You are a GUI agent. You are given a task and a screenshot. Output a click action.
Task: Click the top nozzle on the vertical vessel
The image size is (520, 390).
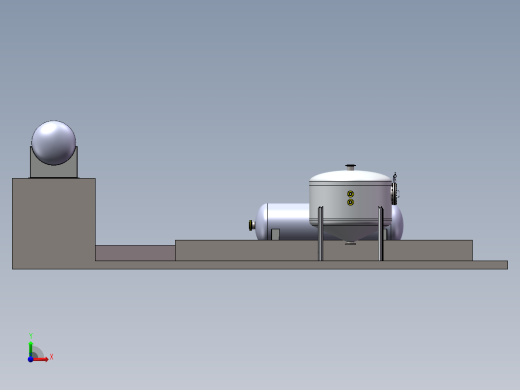tap(350, 167)
